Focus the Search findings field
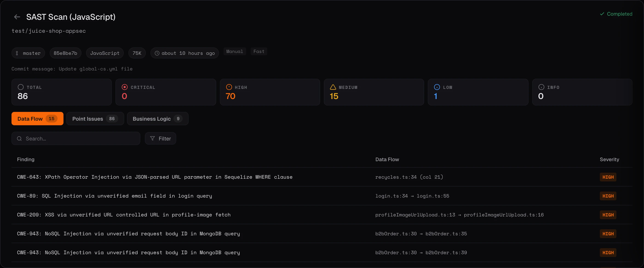This screenshot has height=268, width=644. [76, 138]
